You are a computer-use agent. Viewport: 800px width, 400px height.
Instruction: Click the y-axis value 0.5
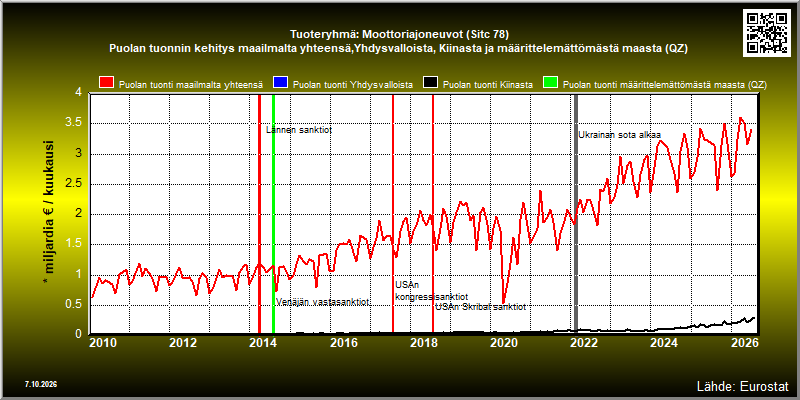(74, 305)
